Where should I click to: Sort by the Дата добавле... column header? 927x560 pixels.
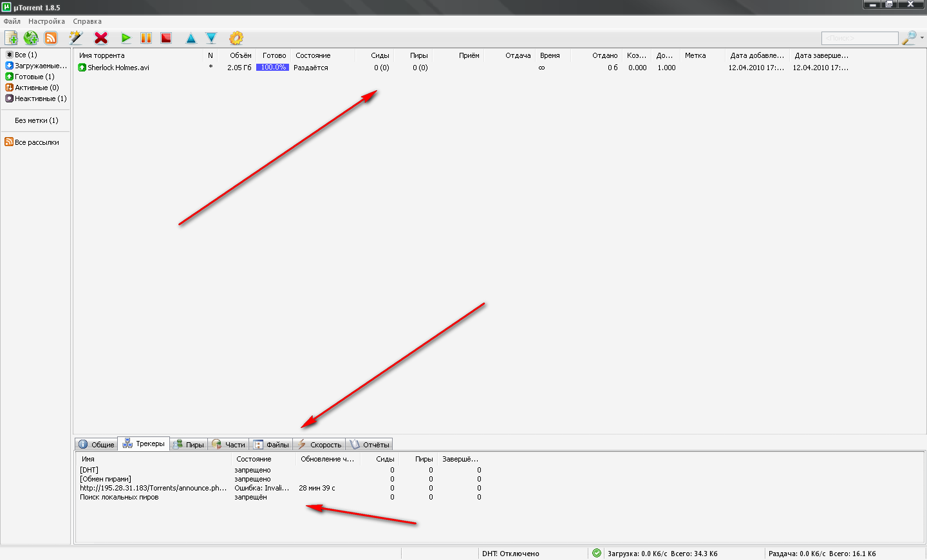click(757, 55)
